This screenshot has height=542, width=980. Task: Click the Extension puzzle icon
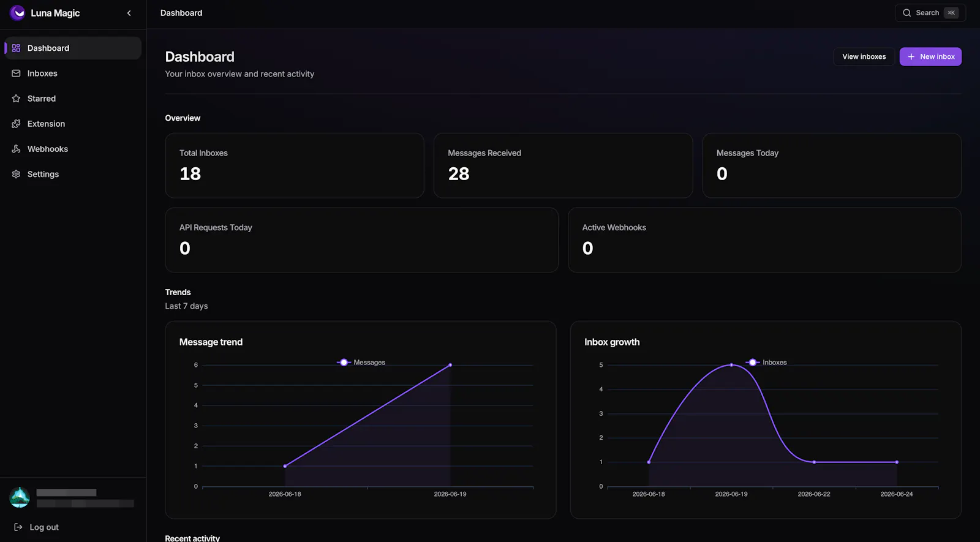(x=16, y=124)
